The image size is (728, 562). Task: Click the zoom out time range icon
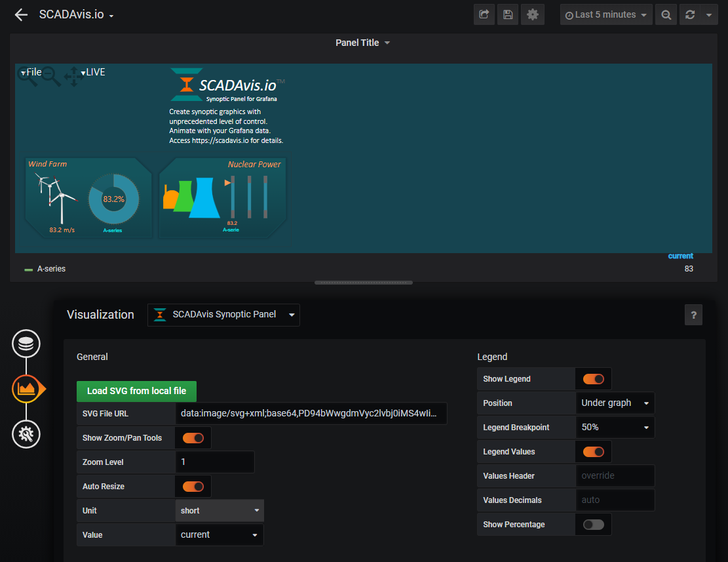[666, 14]
